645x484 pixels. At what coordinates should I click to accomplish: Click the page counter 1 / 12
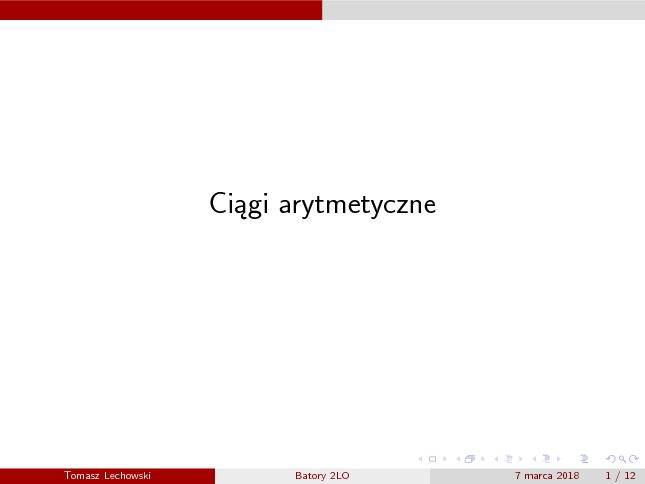[x=620, y=476]
